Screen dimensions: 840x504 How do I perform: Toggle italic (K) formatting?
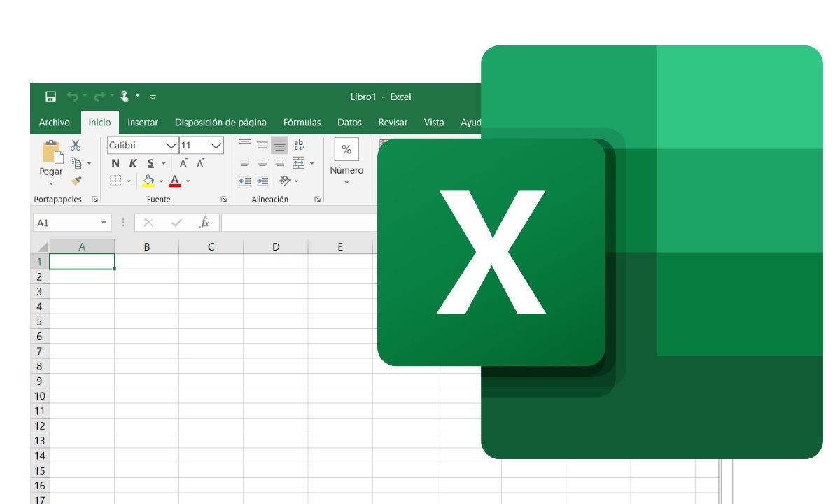pos(132,163)
